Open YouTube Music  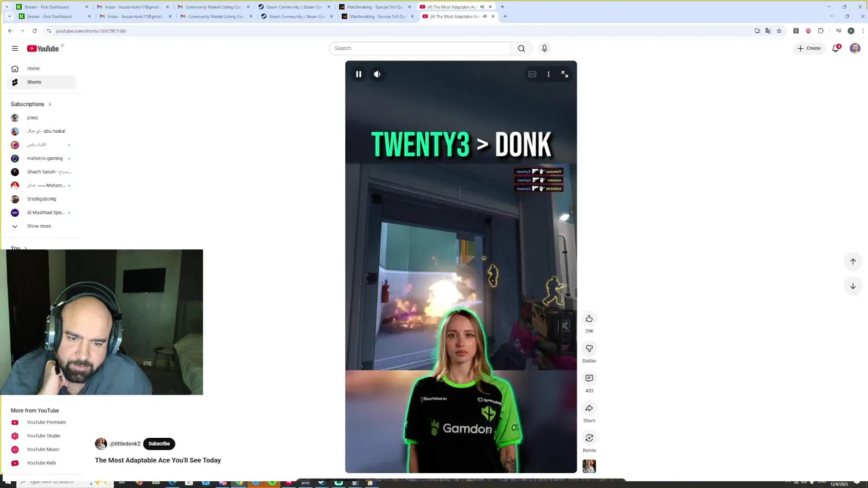(x=41, y=449)
